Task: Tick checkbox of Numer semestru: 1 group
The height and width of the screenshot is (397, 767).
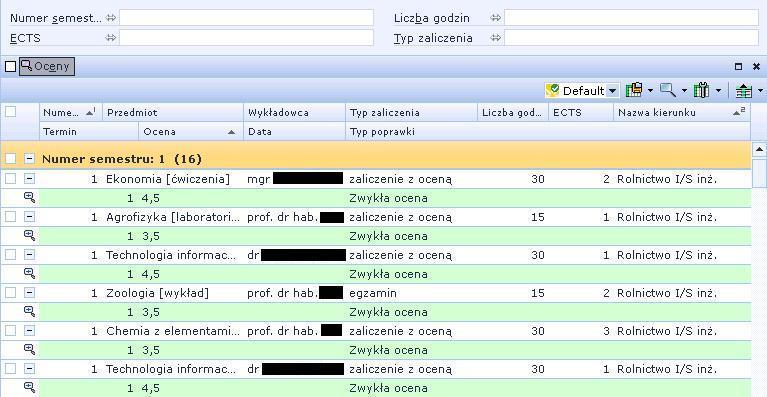Action: point(10,158)
